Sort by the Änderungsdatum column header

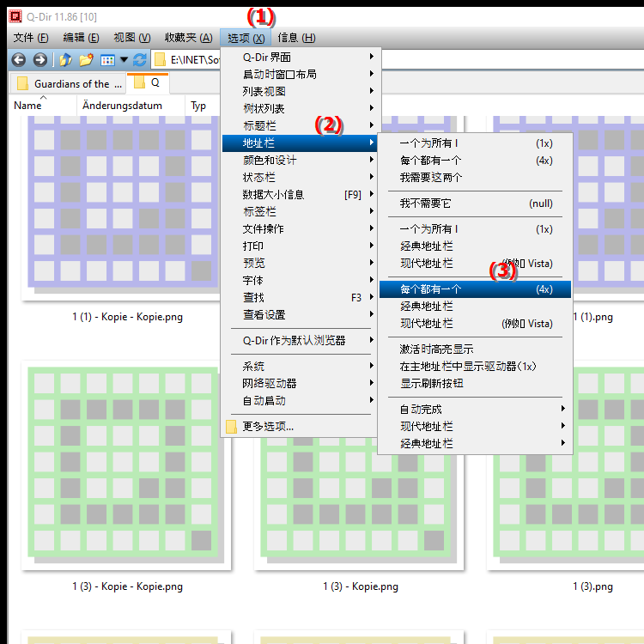click(131, 106)
